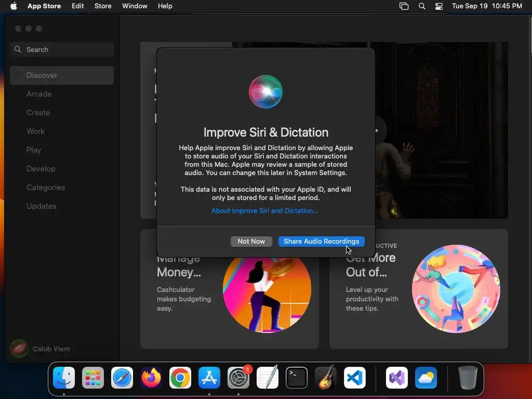This screenshot has height=399, width=532.
Task: Open the Apple menu
Action: click(14, 6)
